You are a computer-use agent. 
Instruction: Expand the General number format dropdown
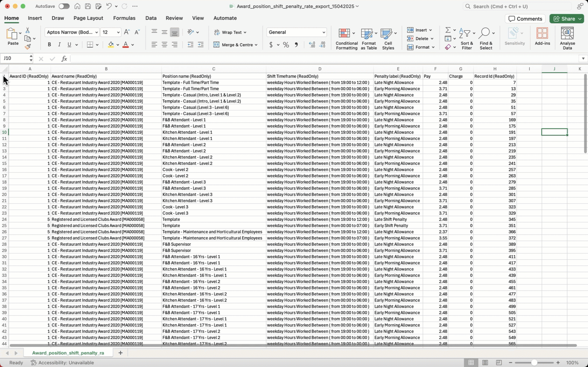(323, 32)
